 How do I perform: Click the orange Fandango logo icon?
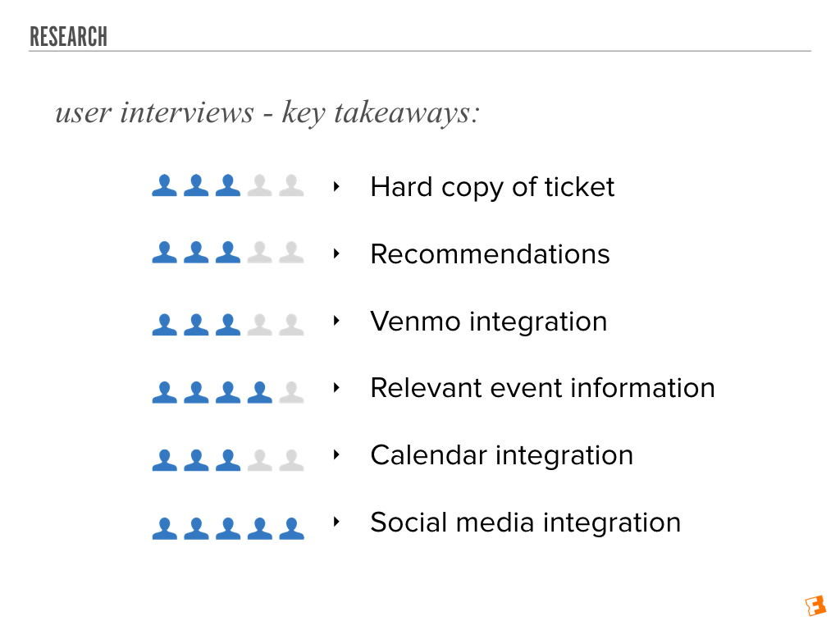pos(815,606)
